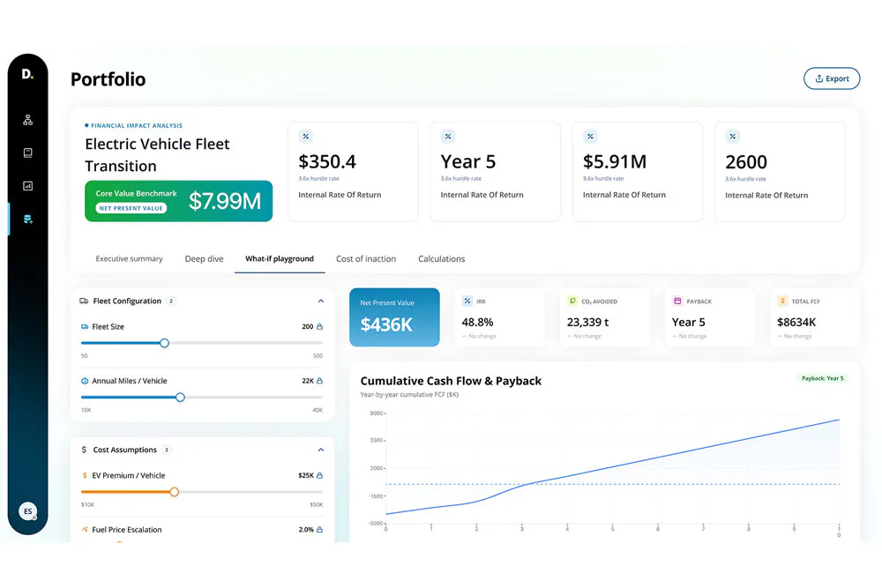The height and width of the screenshot is (588, 882).
Task: Click the EV Premium dollar icon
Action: pyautogui.click(x=85, y=475)
